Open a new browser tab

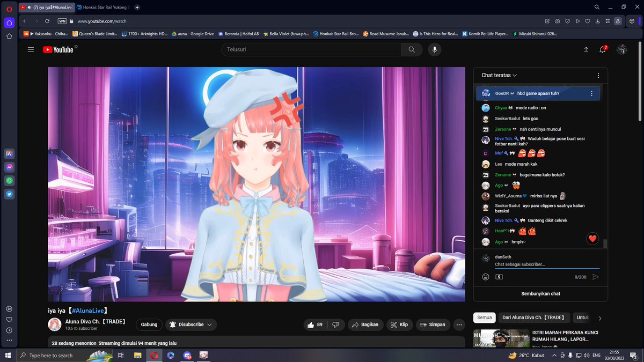[x=137, y=8]
